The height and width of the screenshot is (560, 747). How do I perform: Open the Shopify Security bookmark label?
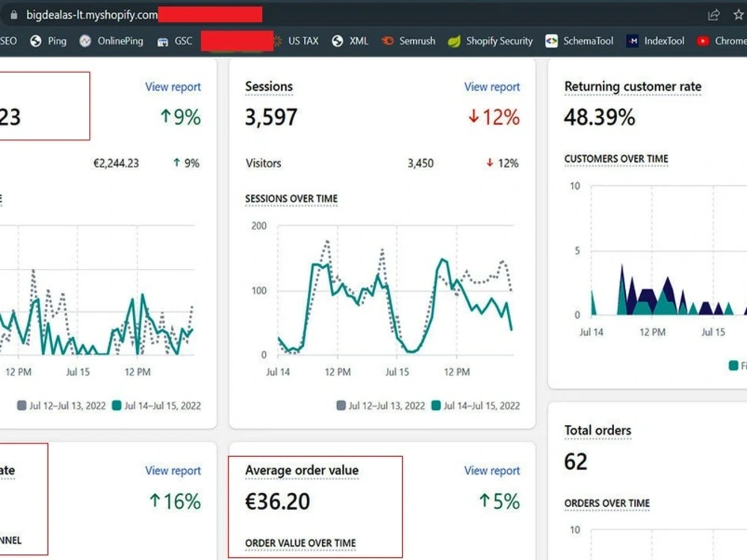499,41
